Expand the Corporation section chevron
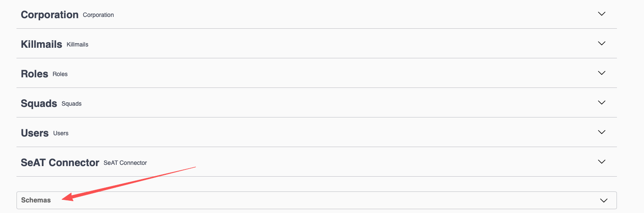The image size is (644, 213). [602, 14]
